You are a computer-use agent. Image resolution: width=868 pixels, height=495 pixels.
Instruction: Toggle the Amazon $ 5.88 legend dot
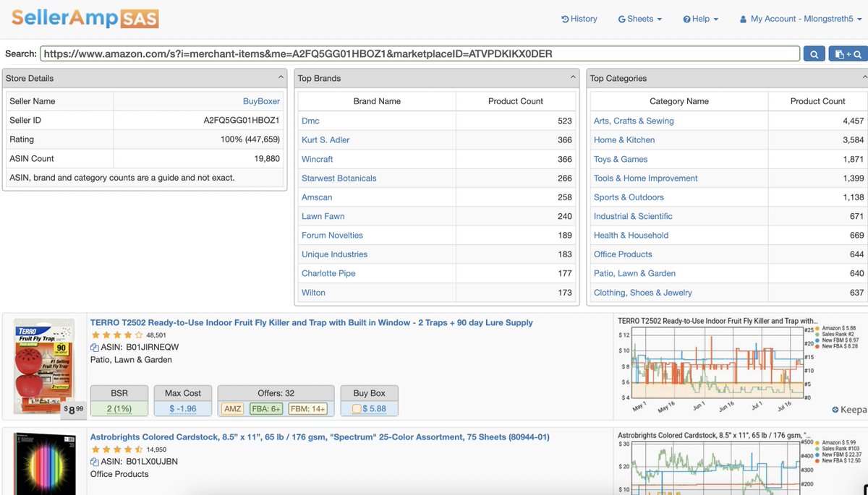[x=818, y=328]
